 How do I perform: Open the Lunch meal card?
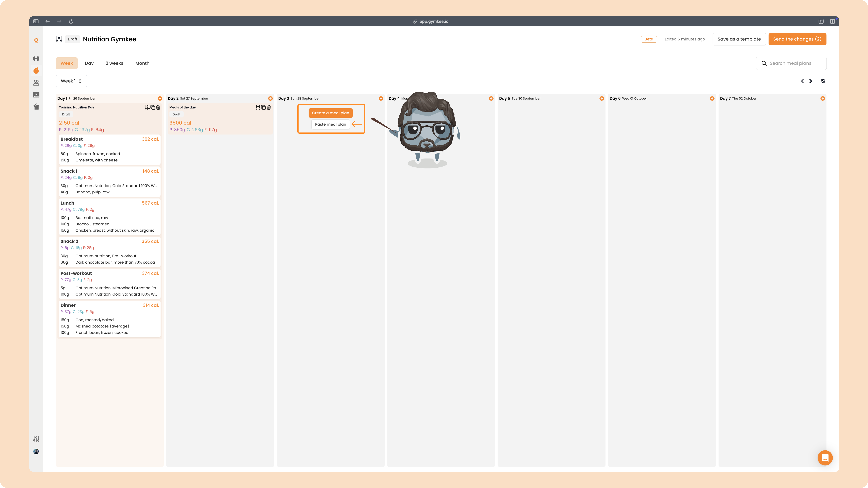(x=110, y=217)
